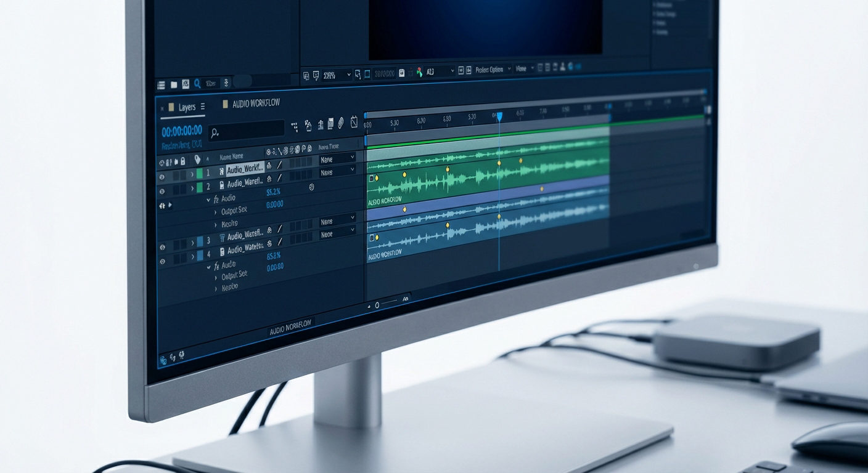This screenshot has width=868, height=473.
Task: Click the clipboard icon left of the time ruler
Action: (x=354, y=122)
